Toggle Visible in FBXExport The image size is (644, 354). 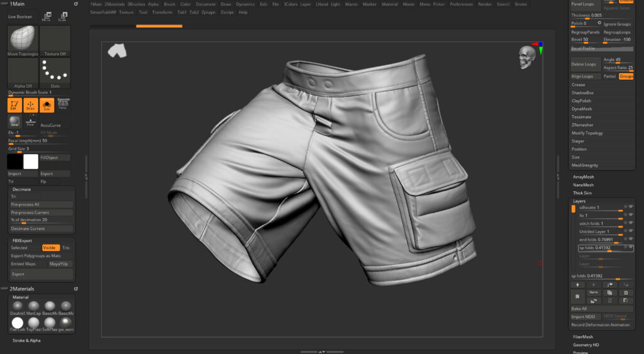(51, 248)
